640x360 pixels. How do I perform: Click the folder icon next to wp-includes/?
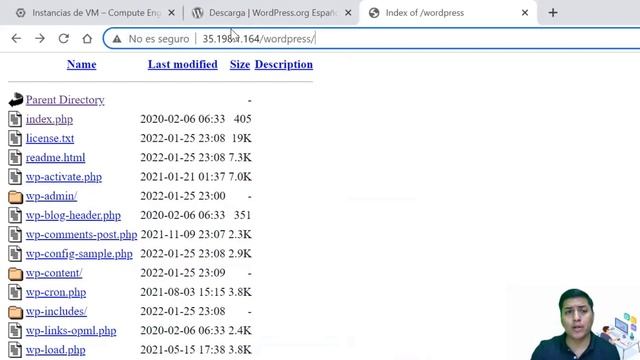coord(16,312)
